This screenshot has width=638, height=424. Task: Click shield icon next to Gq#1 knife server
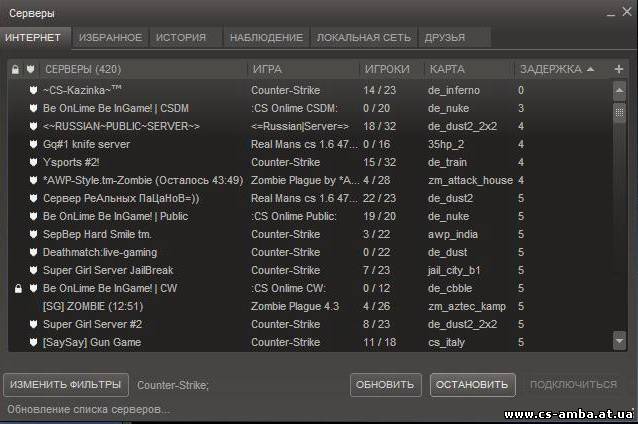(34, 144)
